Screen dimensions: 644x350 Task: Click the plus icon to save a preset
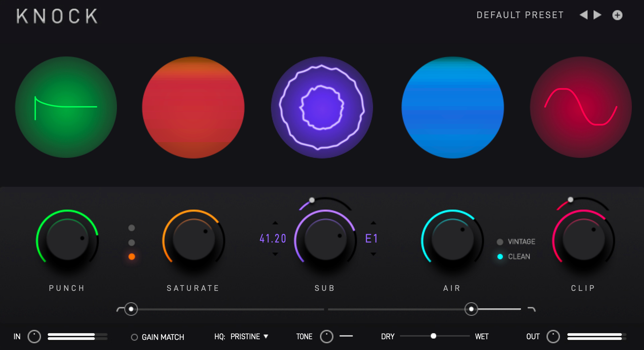coord(617,15)
